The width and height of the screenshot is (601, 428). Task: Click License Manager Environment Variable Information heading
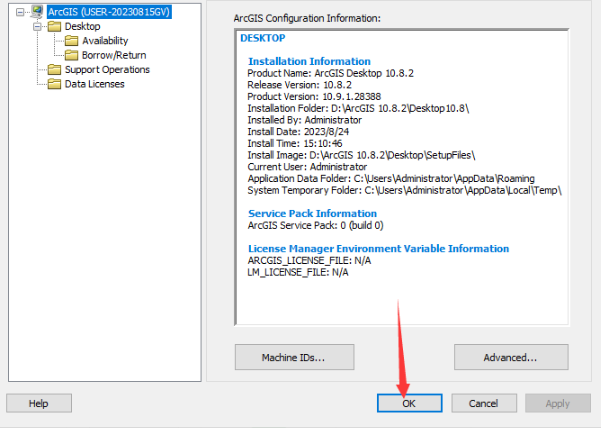[379, 249]
